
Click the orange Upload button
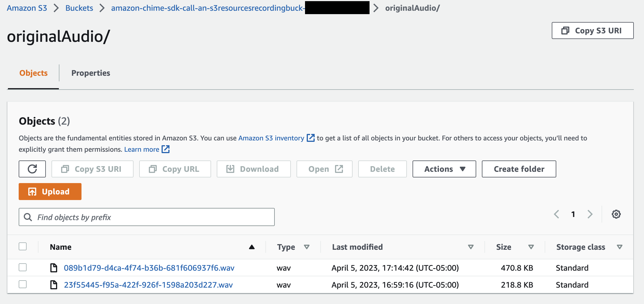coord(50,192)
